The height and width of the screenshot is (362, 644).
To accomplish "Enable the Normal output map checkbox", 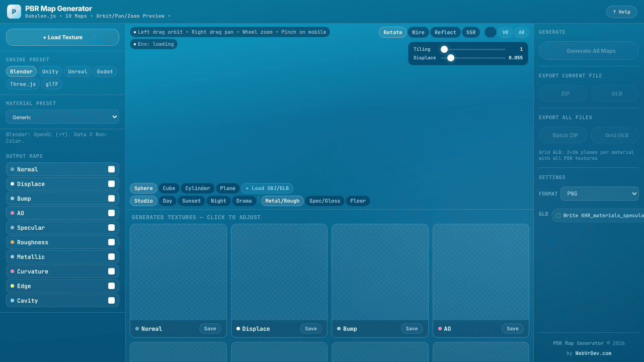I will (x=111, y=169).
